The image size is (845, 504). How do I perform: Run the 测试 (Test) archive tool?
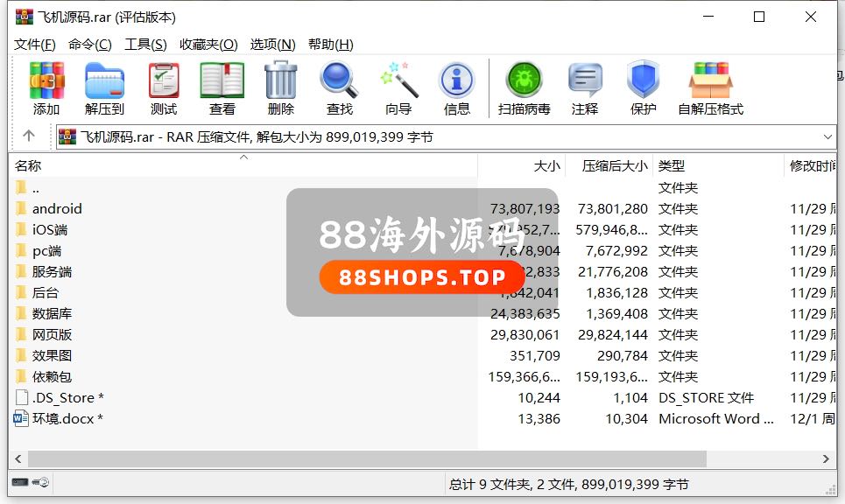tap(163, 88)
